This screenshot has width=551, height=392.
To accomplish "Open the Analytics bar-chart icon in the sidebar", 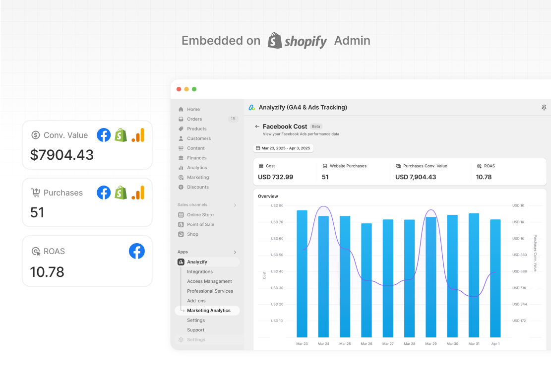I will (181, 168).
